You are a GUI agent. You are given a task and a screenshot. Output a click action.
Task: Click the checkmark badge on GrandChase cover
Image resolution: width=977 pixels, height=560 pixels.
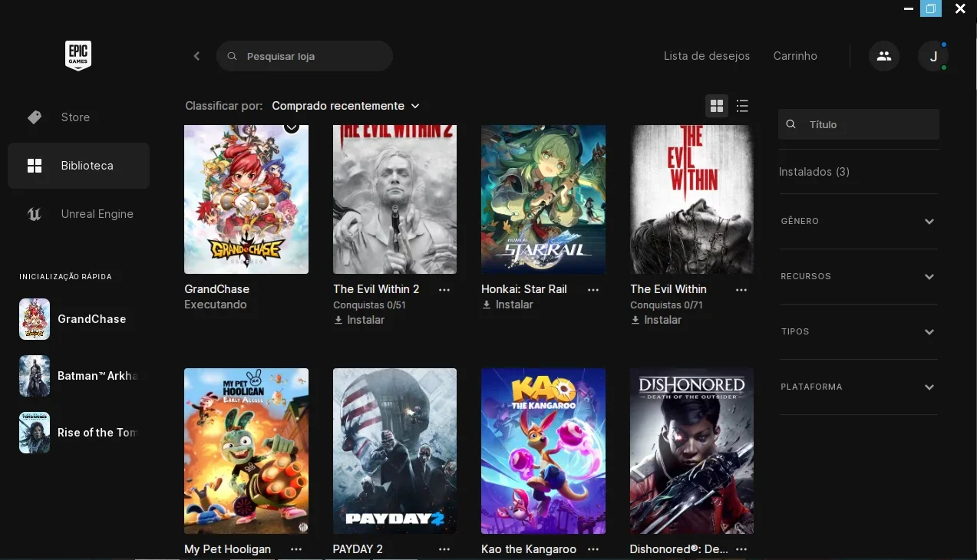point(292,127)
